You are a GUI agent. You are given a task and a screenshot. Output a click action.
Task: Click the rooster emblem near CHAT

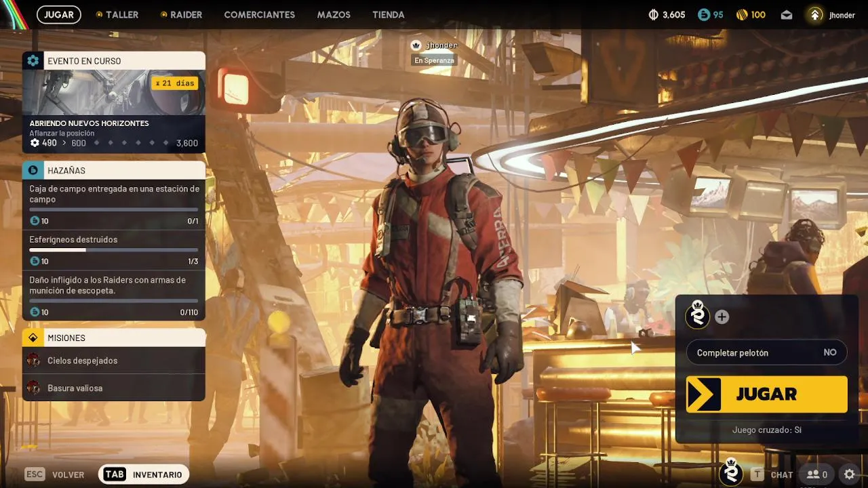pyautogui.click(x=731, y=472)
